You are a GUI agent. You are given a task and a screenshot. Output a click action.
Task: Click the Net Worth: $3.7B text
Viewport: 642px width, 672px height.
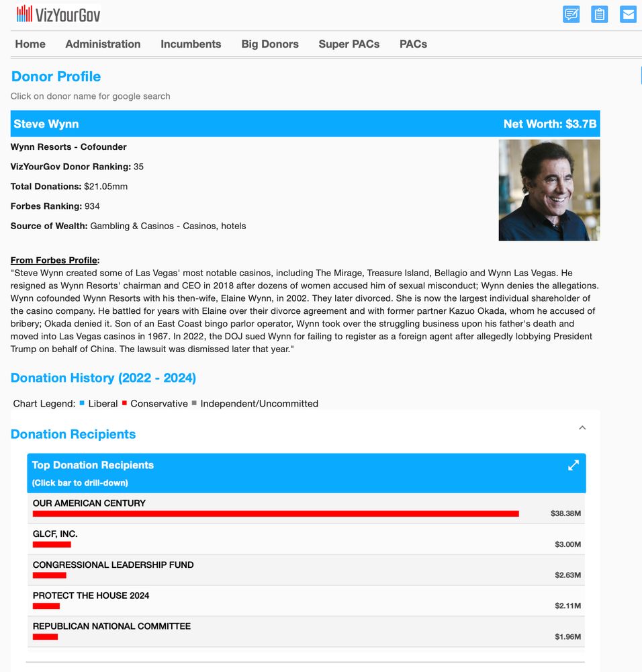(x=550, y=124)
